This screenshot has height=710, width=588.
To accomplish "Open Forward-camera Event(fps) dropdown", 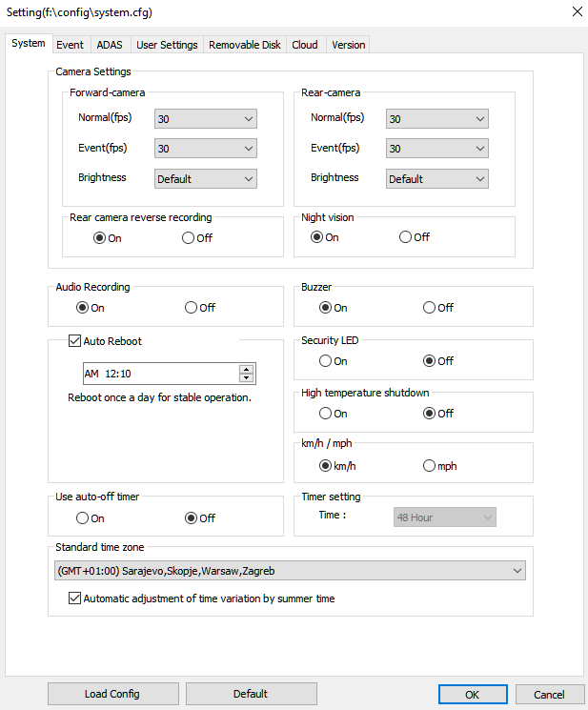I will click(206, 149).
